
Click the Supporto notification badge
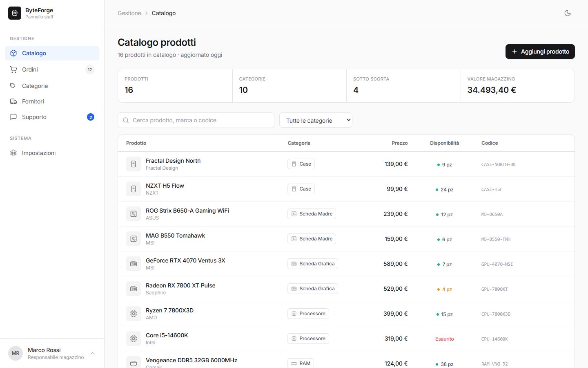[91, 117]
